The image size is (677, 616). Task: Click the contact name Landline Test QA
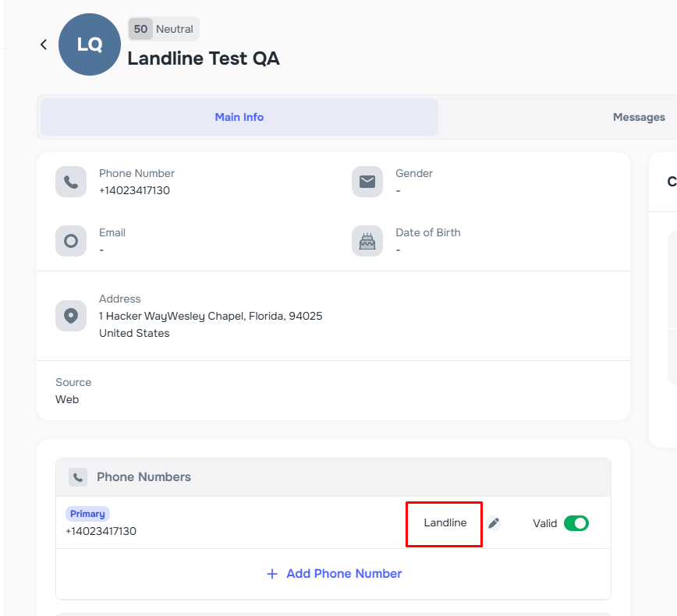204,58
